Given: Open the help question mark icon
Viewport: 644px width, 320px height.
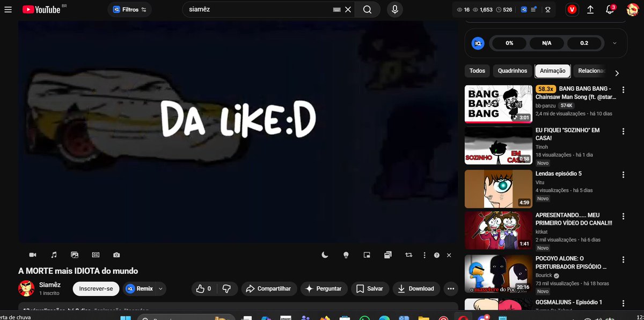Looking at the screenshot, I should (x=437, y=255).
